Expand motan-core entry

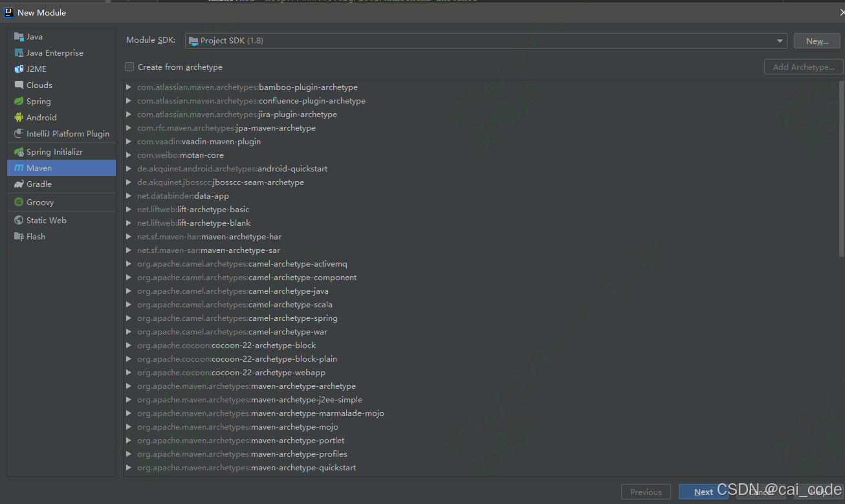coord(129,155)
